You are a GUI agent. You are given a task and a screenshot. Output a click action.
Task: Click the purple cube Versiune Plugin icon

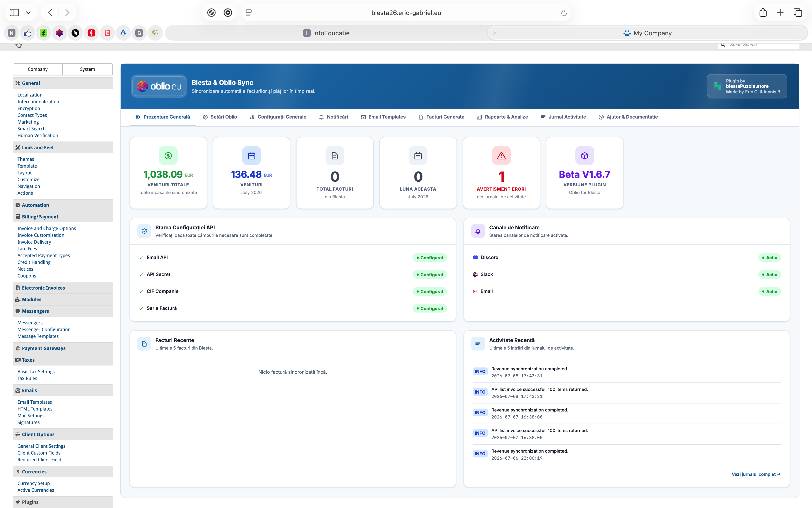click(x=585, y=156)
